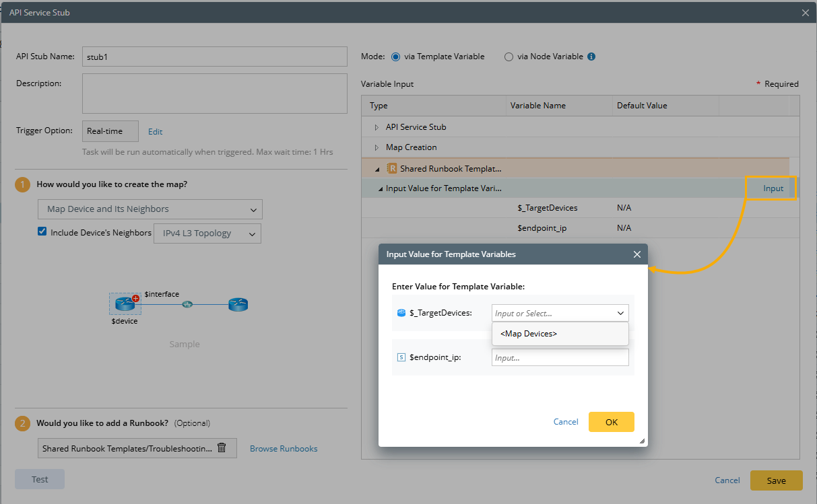
Task: Click the Shared Runbook Template R icon
Action: pyautogui.click(x=393, y=168)
